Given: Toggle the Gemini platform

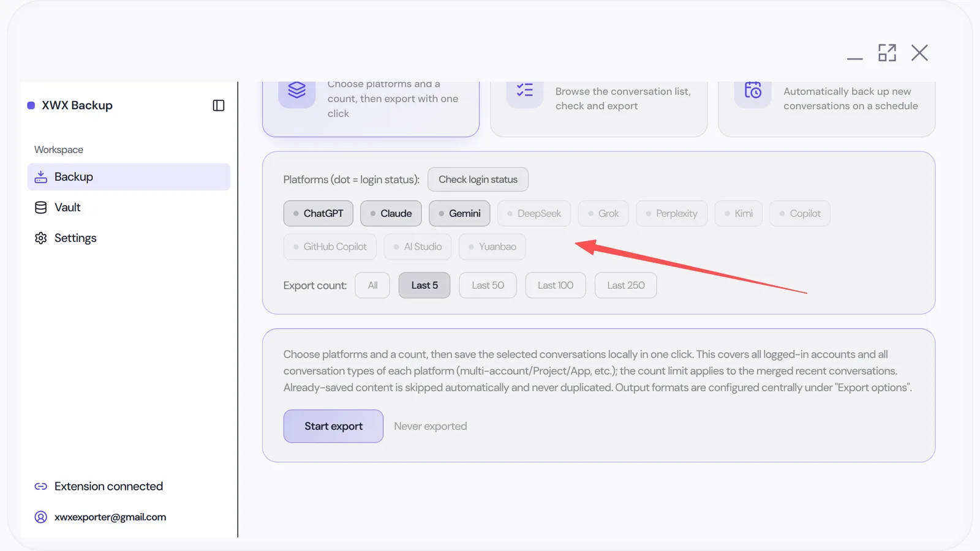Looking at the screenshot, I should [460, 214].
